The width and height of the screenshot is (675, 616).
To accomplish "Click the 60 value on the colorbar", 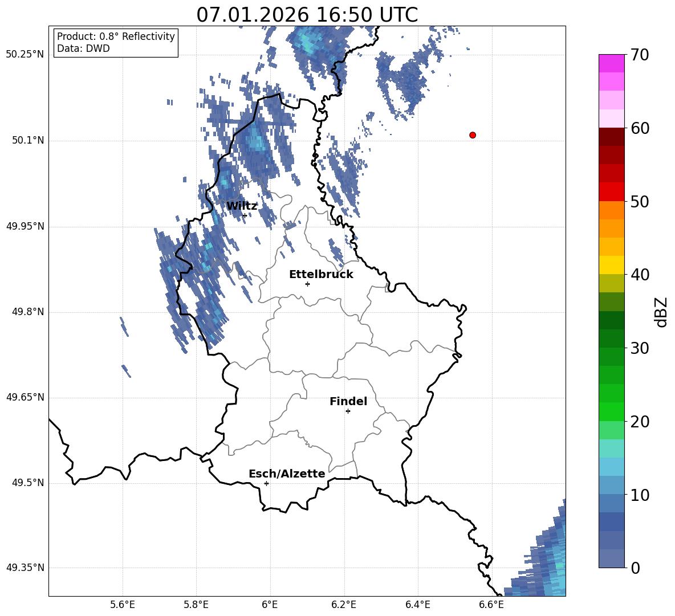I will pyautogui.click(x=640, y=128).
